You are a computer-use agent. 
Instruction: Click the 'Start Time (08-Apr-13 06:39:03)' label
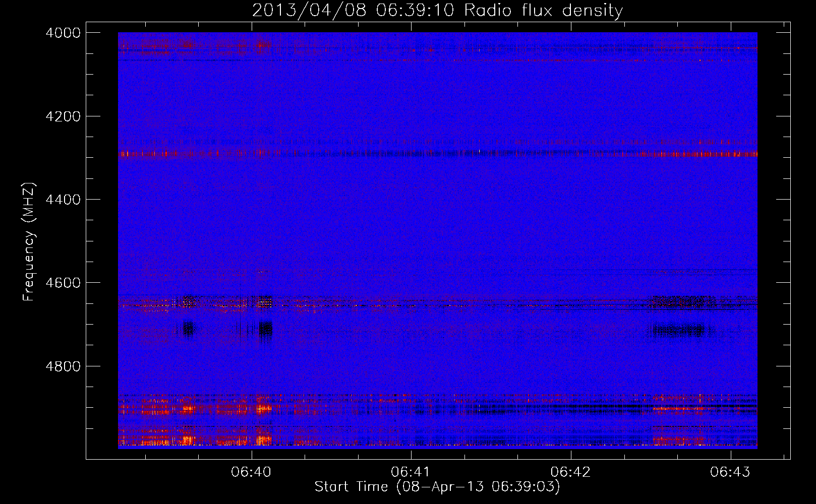point(437,487)
